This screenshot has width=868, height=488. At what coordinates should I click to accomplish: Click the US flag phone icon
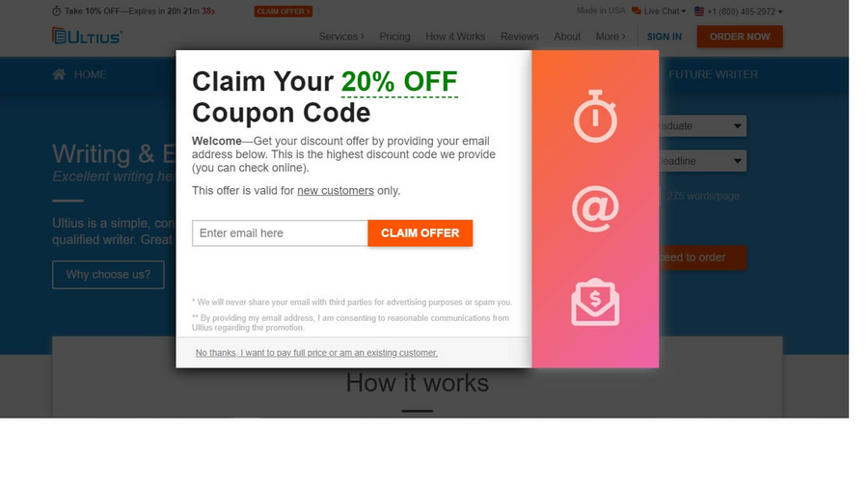click(699, 11)
